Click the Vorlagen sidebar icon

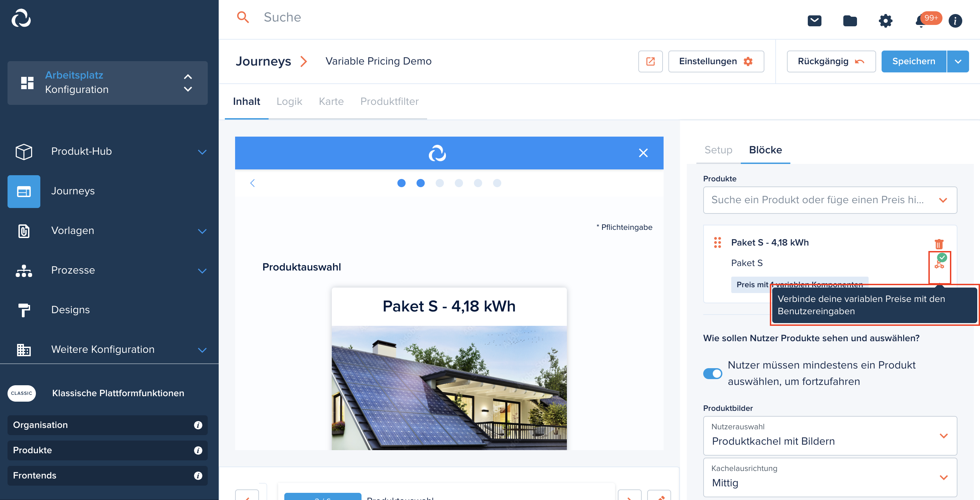point(24,231)
